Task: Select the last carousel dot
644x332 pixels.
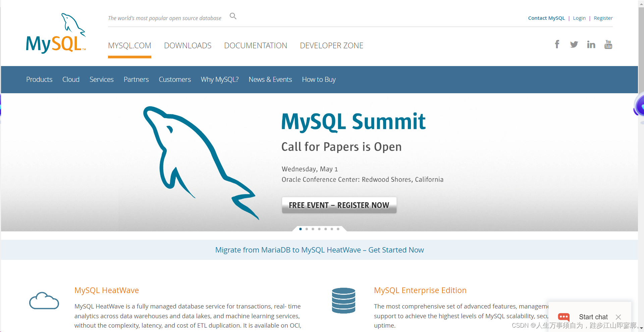Action: click(338, 229)
